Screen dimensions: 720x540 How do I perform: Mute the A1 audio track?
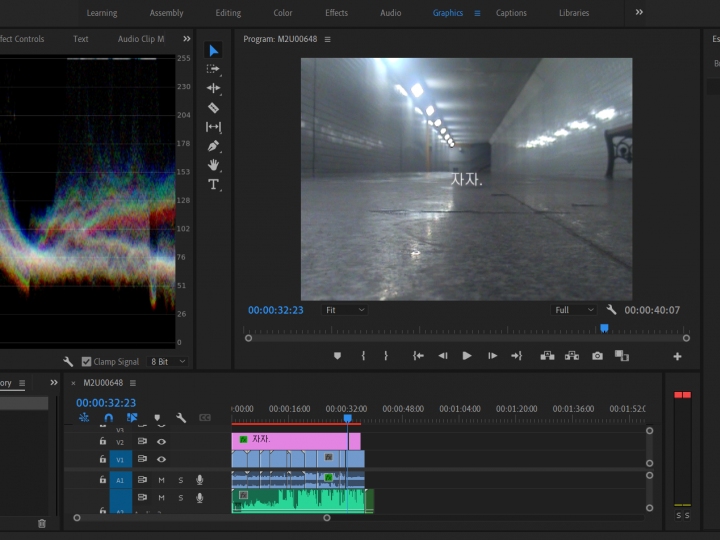(x=161, y=480)
